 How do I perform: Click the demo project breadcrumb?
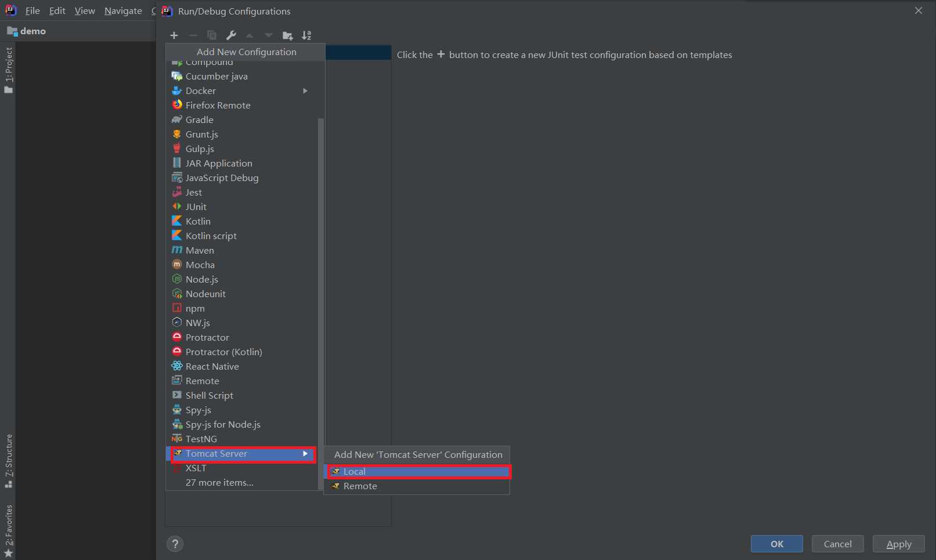(27, 31)
